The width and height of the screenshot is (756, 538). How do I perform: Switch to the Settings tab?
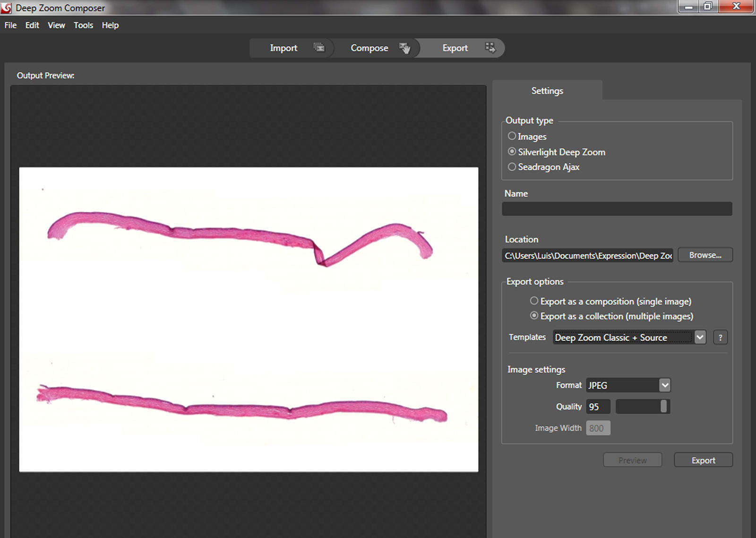click(x=547, y=91)
